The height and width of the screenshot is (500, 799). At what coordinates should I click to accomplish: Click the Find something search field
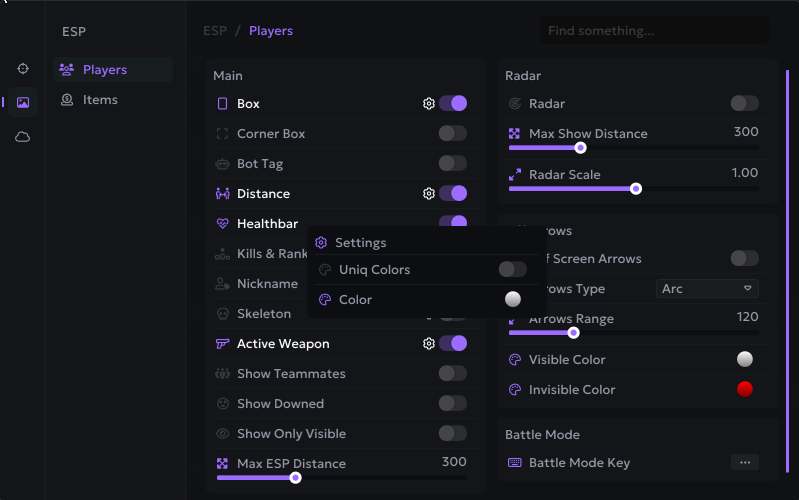click(x=654, y=31)
